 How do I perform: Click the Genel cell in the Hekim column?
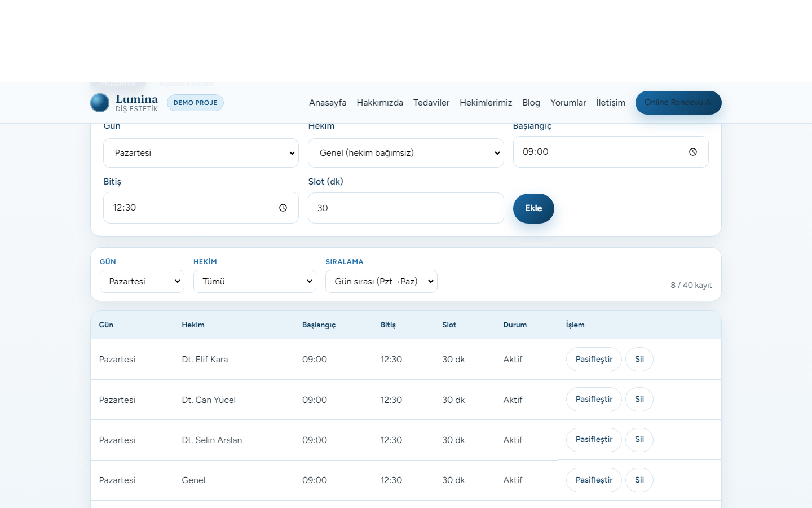coord(193,480)
